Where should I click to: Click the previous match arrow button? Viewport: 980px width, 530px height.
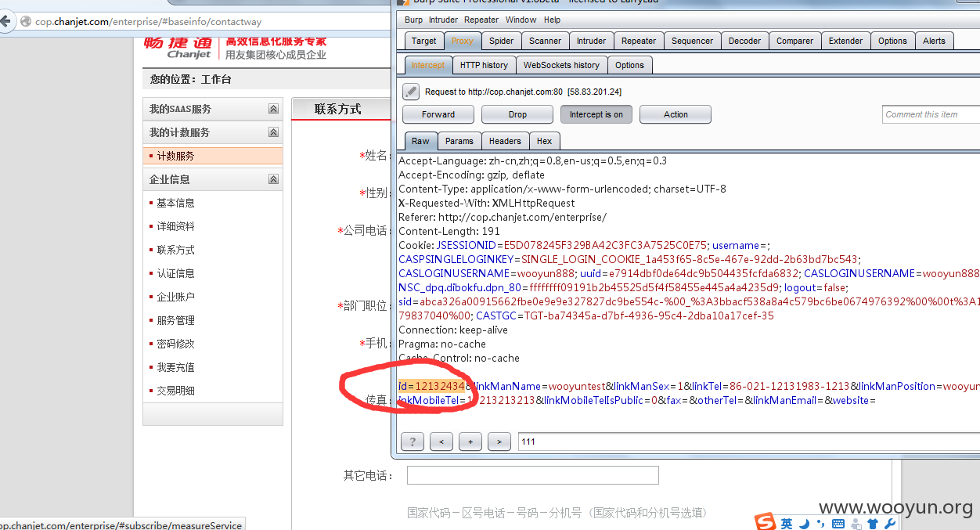[441, 442]
